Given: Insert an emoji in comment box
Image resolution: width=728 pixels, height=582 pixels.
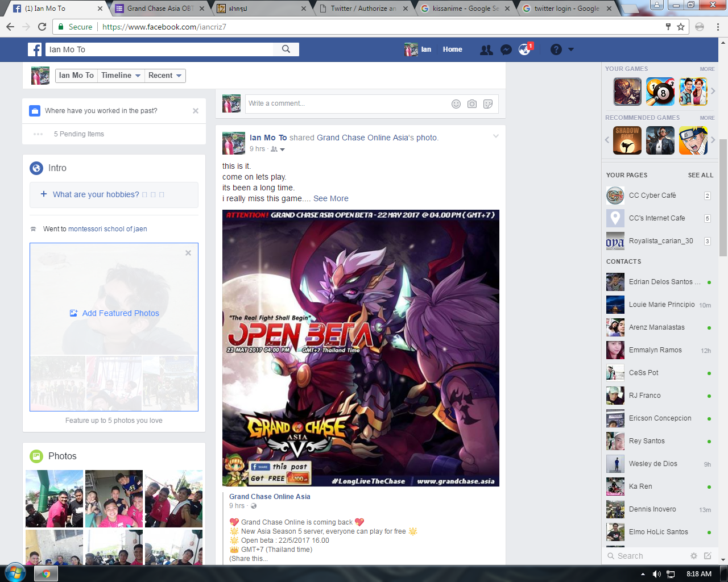Looking at the screenshot, I should click(x=456, y=103).
